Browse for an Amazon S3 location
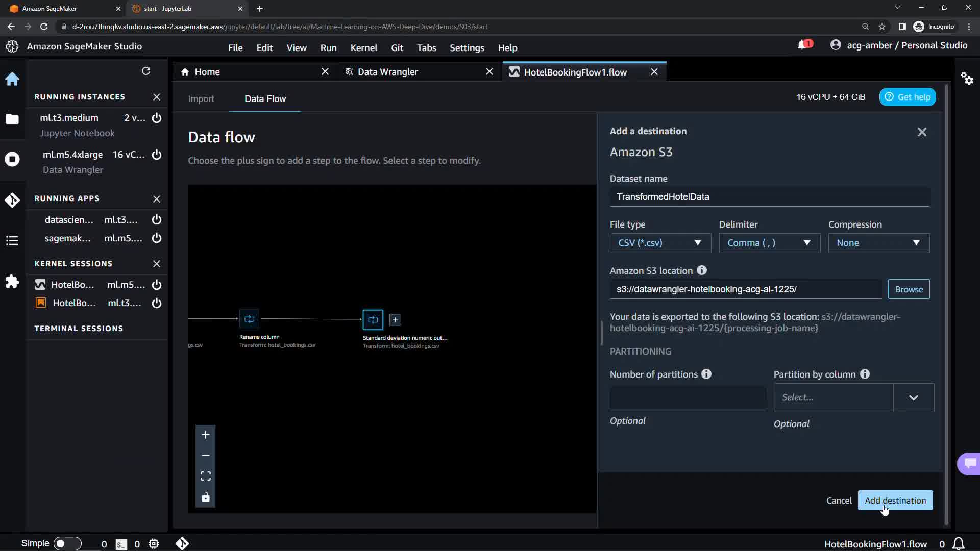 coord(909,289)
